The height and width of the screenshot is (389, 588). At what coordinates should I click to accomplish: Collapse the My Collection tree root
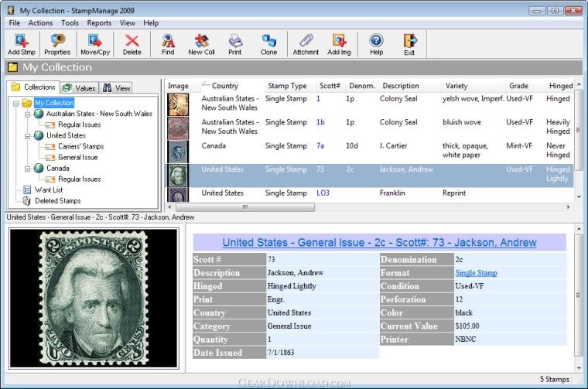click(x=15, y=103)
